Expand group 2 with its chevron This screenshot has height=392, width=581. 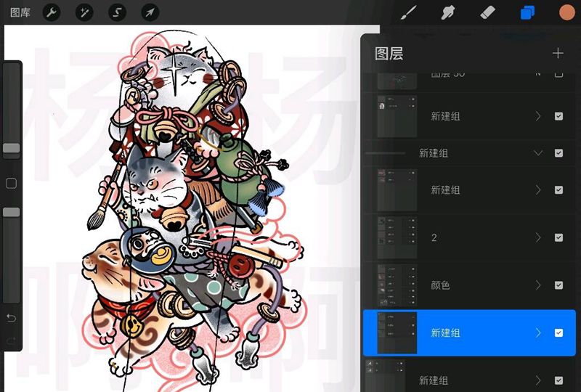click(x=538, y=237)
